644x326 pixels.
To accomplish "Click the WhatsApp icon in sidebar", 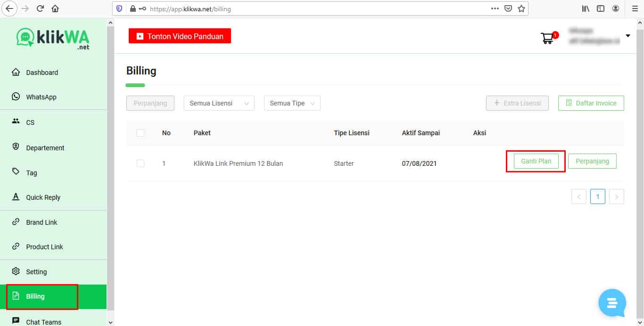I will click(16, 97).
